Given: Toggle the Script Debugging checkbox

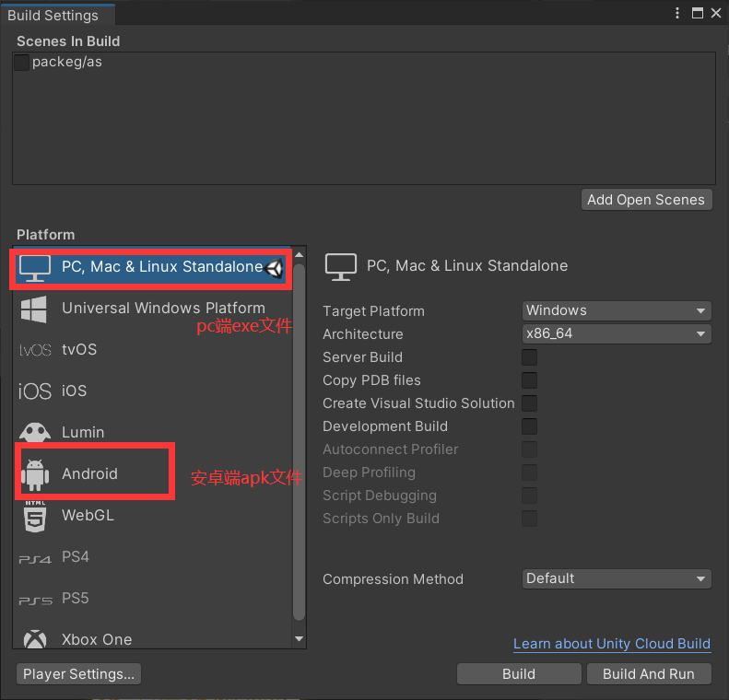Looking at the screenshot, I should tap(529, 496).
